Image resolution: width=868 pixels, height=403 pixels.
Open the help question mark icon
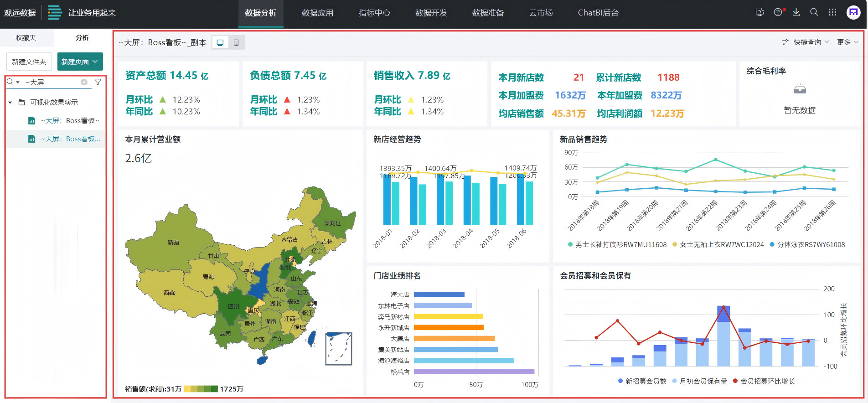click(x=778, y=12)
